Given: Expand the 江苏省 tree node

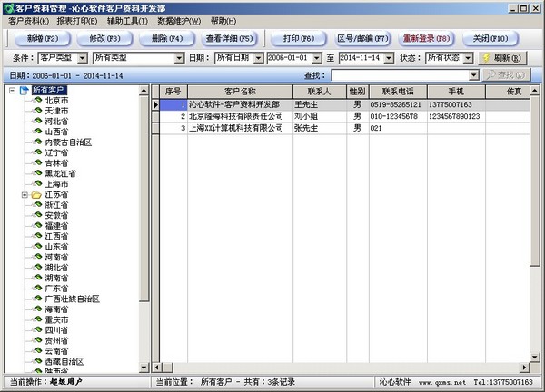Looking at the screenshot, I should pyautogui.click(x=25, y=195).
